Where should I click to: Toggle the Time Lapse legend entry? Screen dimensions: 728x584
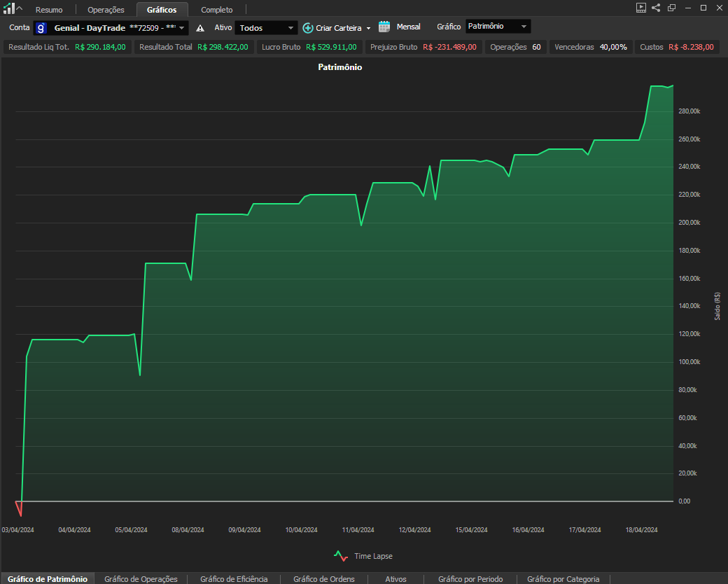click(363, 556)
